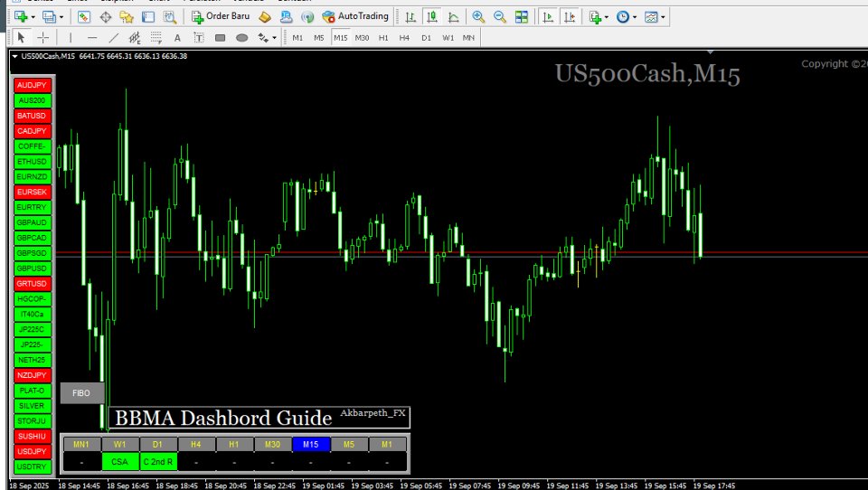Click the FIBO button

[x=81, y=392]
